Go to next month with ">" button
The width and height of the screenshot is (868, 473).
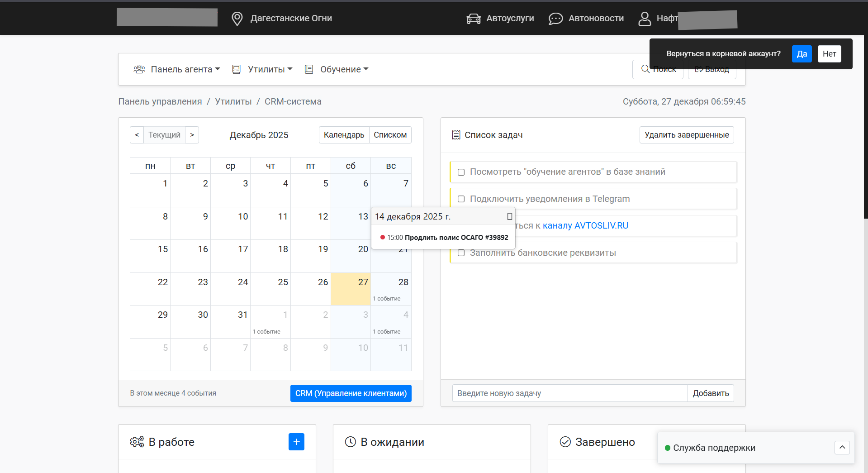coord(192,135)
